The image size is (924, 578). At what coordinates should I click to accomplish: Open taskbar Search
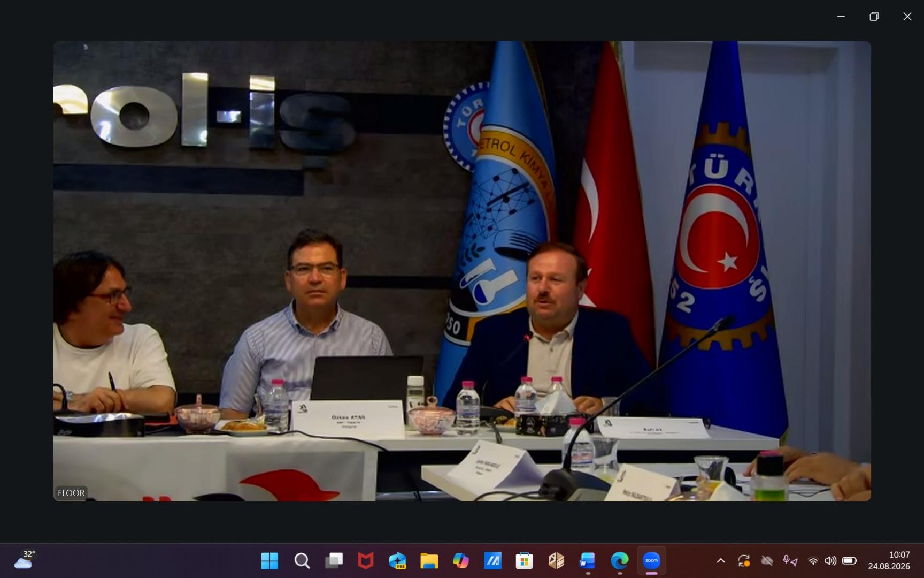coord(302,561)
